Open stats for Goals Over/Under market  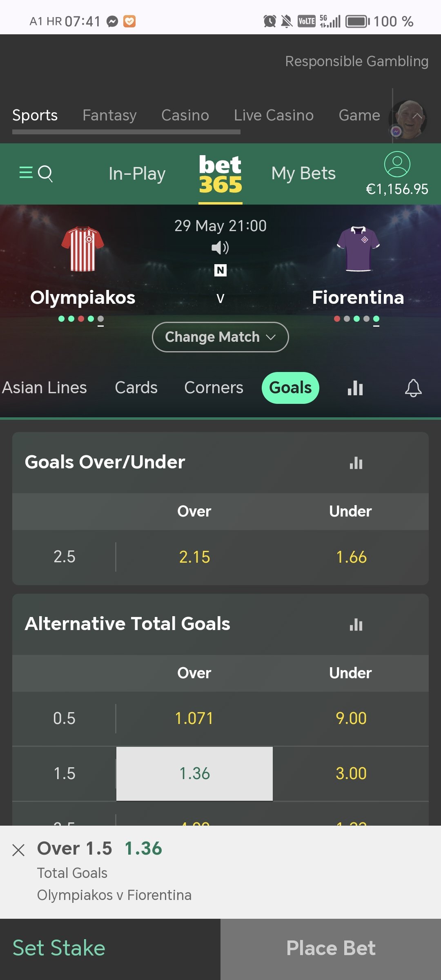tap(356, 463)
